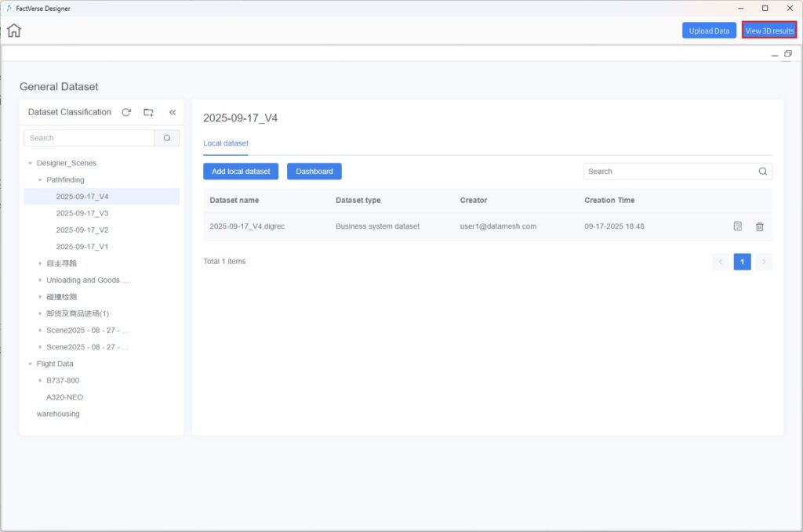
Task: Switch to the Local dataset tab
Action: (x=225, y=143)
